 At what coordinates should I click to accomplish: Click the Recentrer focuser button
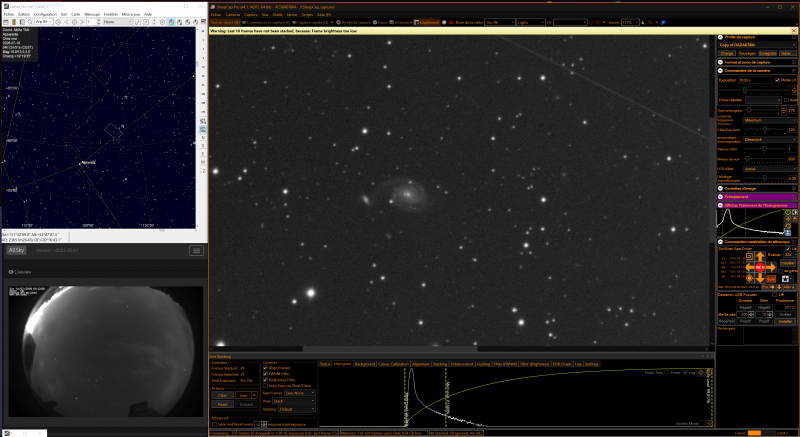[x=727, y=321]
